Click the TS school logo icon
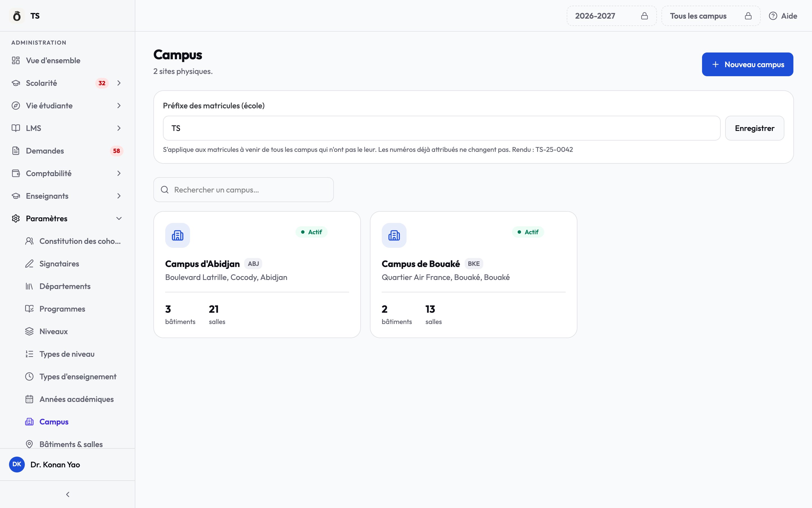This screenshot has width=812, height=508. 17,16
